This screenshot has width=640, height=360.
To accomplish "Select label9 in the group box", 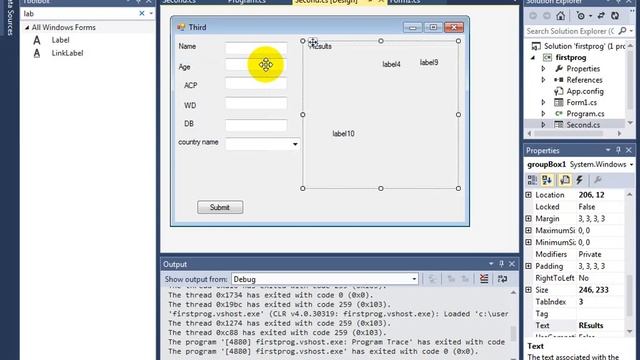I will [429, 62].
